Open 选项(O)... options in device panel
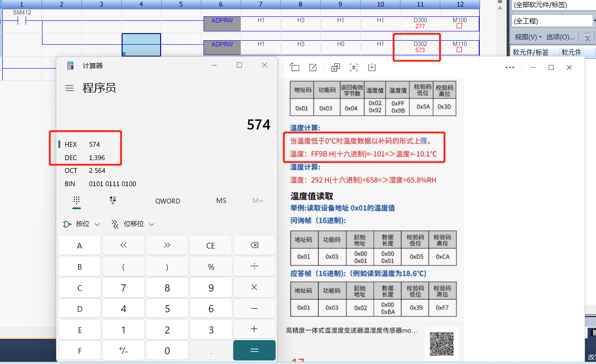Viewport: 596px width, 364px height. tap(560, 37)
